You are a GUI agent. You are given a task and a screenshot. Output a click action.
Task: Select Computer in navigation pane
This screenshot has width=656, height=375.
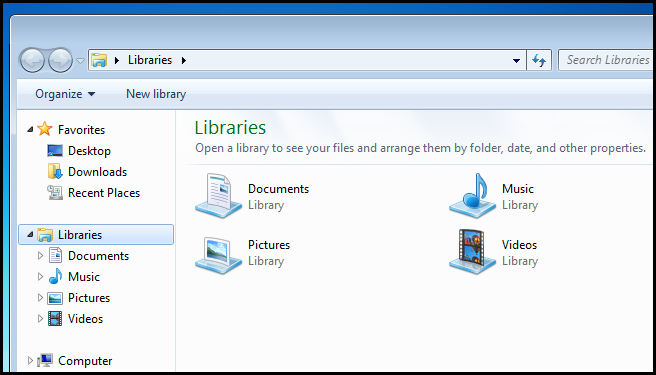point(85,360)
